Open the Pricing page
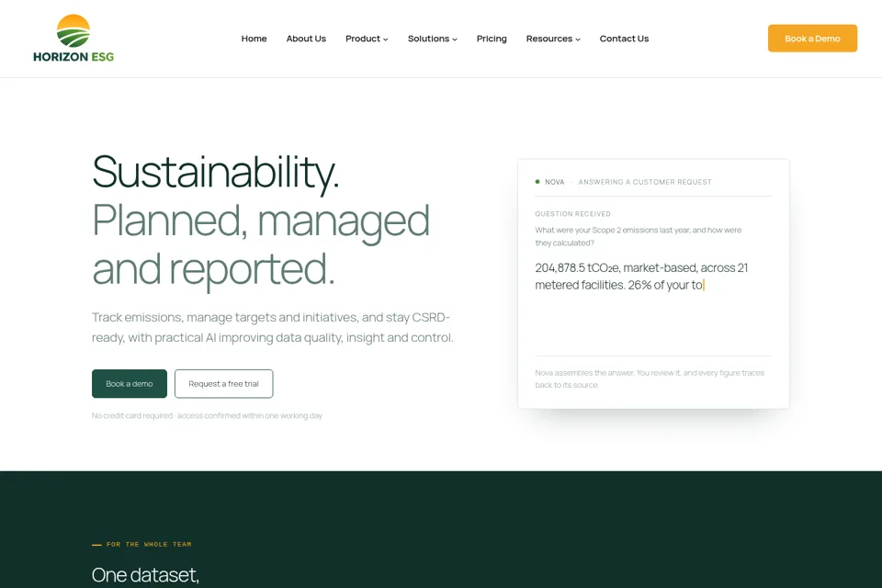 [x=492, y=39]
